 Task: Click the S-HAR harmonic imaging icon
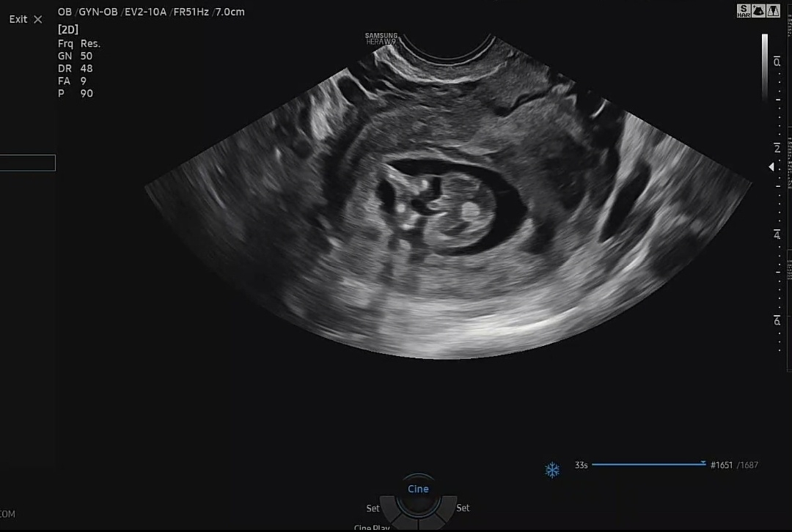point(744,10)
